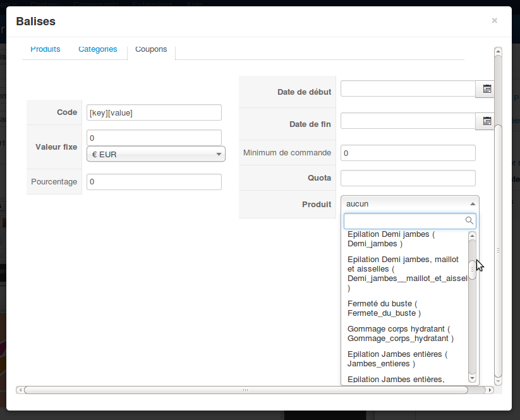Focus the Quota text field
520x420 pixels.
click(408, 178)
